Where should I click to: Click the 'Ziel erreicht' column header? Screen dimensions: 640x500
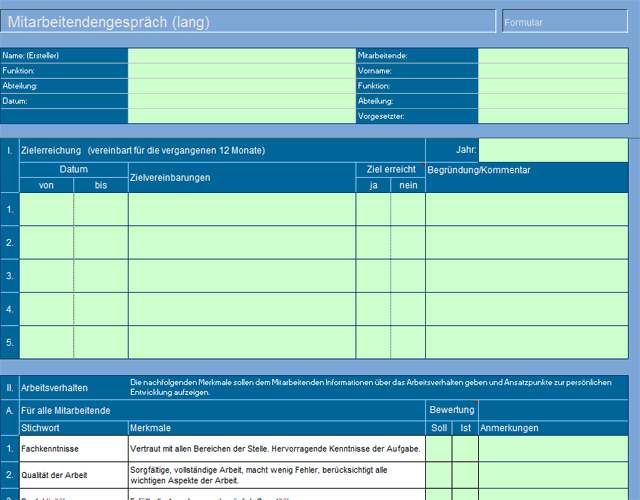pos(390,170)
